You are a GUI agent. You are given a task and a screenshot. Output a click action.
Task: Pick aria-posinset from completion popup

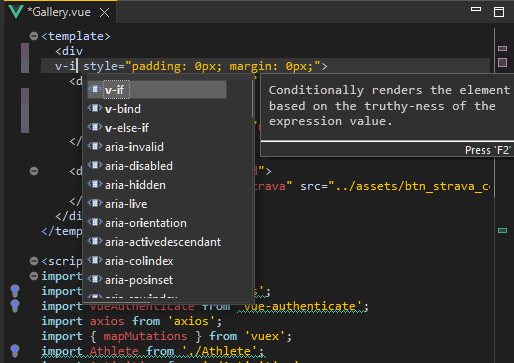157,280
